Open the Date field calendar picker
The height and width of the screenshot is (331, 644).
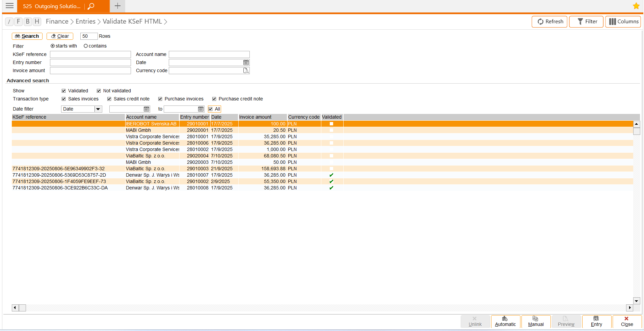[246, 62]
